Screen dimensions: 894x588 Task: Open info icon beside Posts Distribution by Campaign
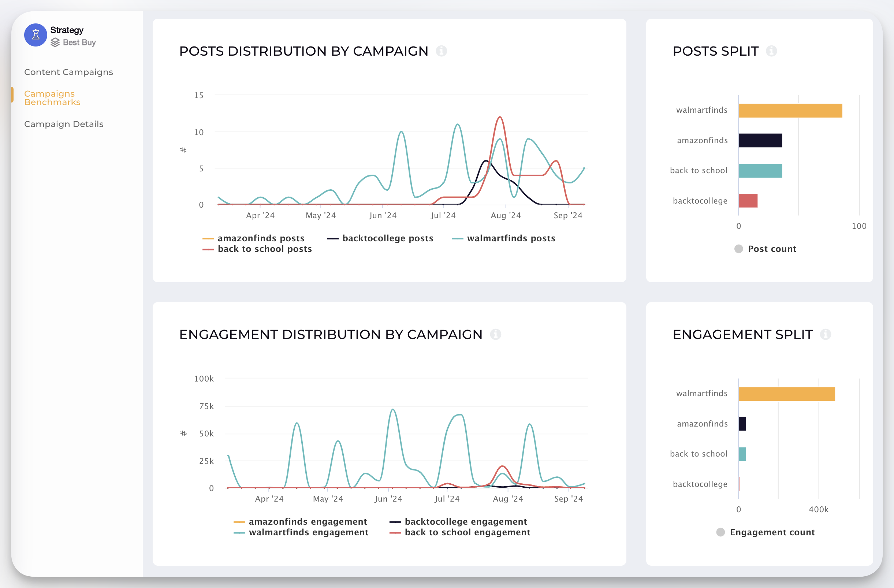pos(442,51)
